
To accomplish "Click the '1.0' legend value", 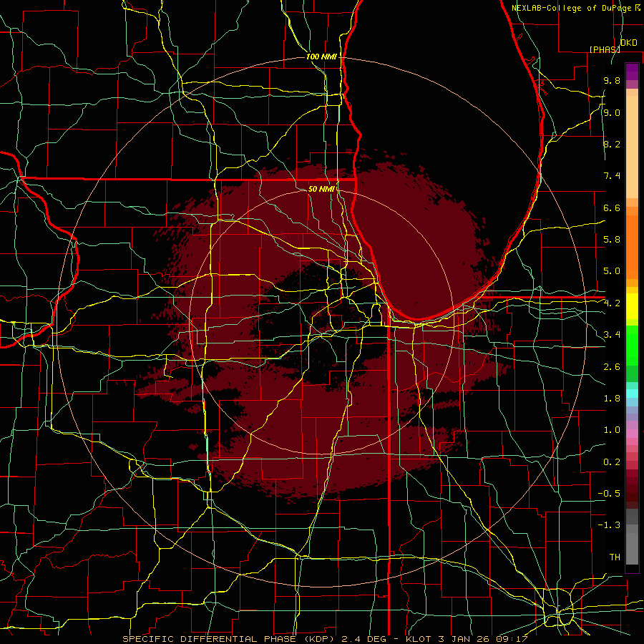I will pyautogui.click(x=612, y=430).
